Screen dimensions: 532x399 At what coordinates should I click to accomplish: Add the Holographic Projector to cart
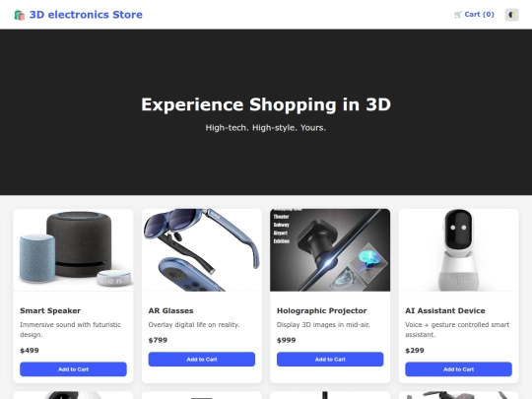point(330,360)
